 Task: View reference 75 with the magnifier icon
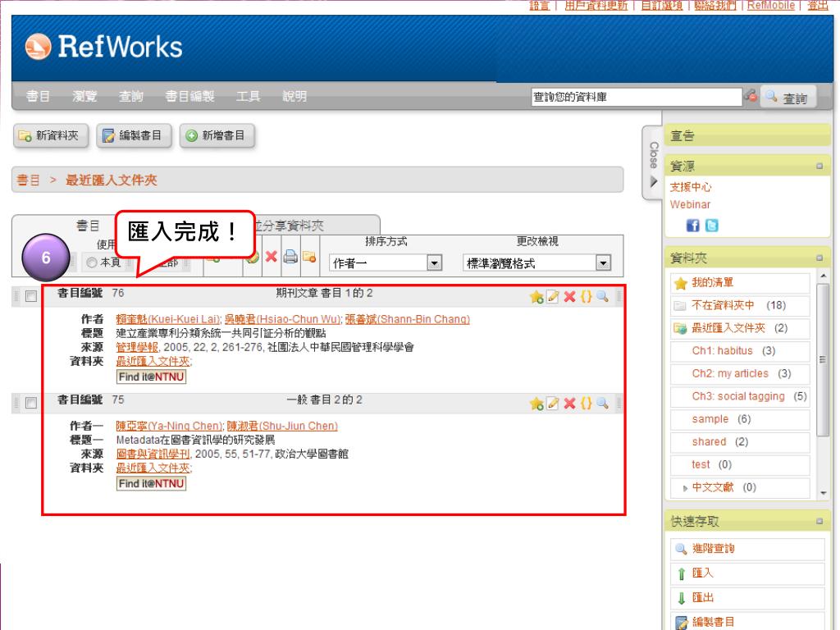click(x=602, y=403)
